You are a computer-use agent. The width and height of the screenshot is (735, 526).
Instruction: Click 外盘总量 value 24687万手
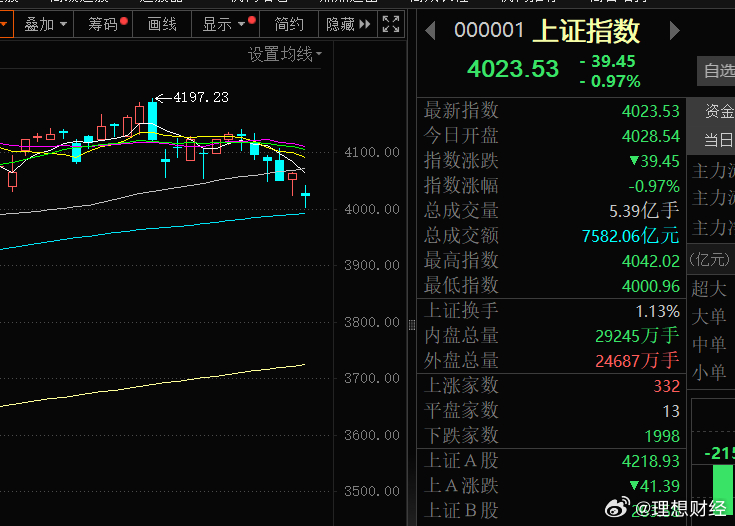[x=637, y=361]
